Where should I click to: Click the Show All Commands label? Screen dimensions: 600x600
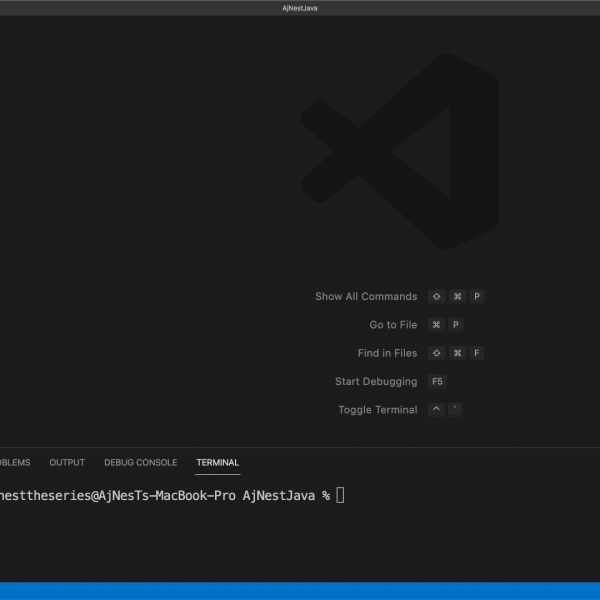(366, 297)
